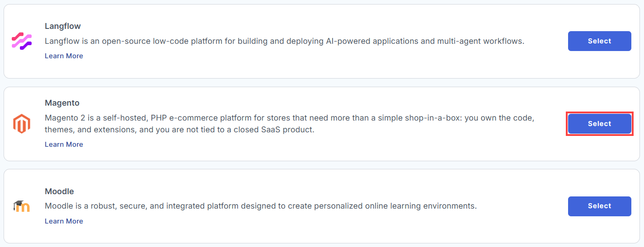Click the Moodle online learning description
The height and width of the screenshot is (247, 644).
click(261, 206)
